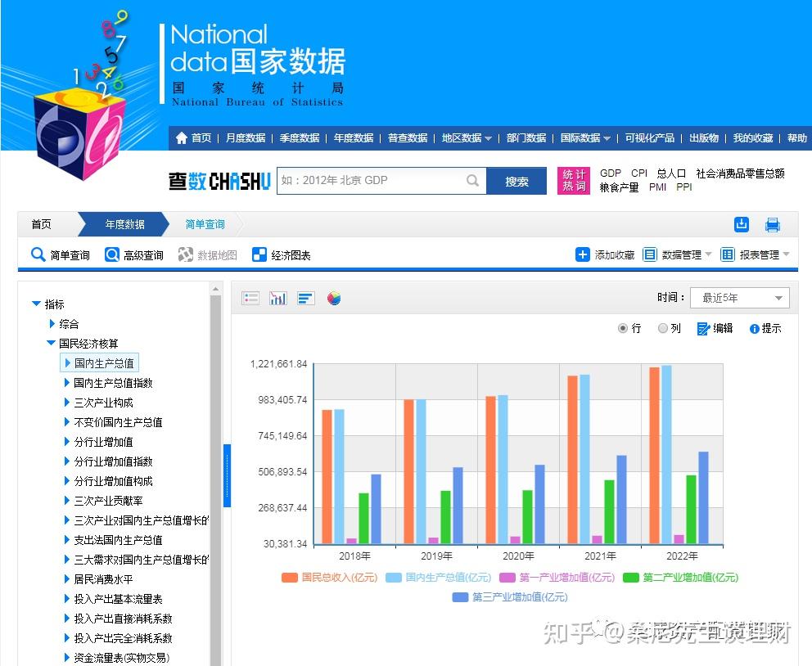Collapse the 国民经济核算 tree section
Image resolution: width=812 pixels, height=666 pixels.
point(51,344)
